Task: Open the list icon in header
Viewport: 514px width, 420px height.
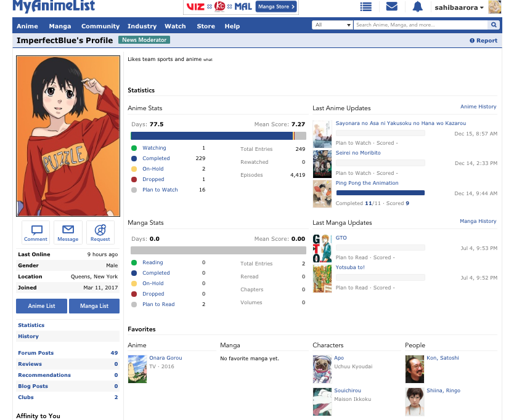Action: pyautogui.click(x=366, y=7)
